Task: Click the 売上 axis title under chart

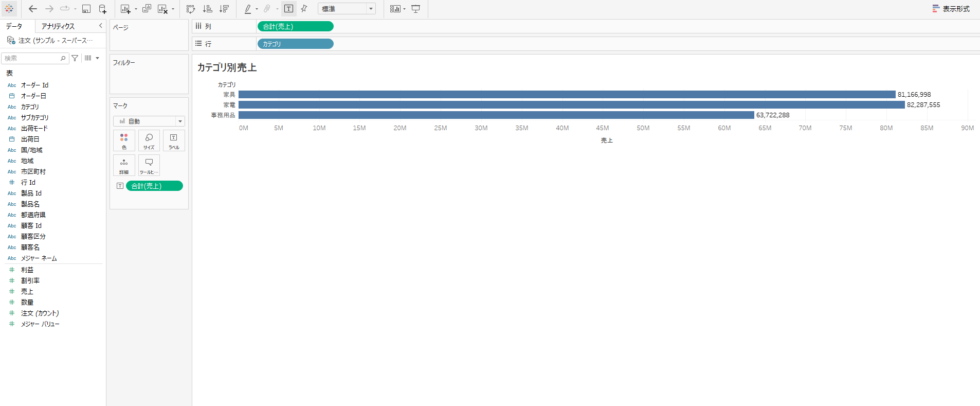Action: (x=607, y=140)
